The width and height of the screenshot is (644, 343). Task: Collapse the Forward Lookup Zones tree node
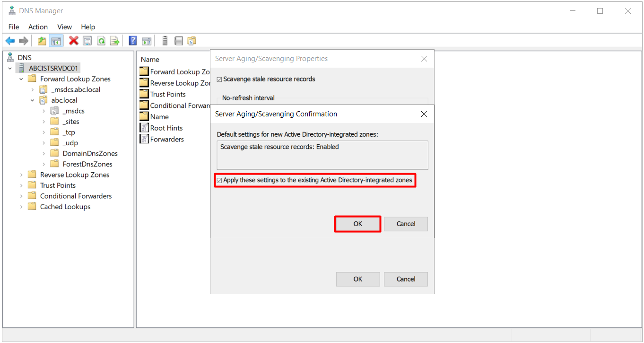[x=21, y=79]
